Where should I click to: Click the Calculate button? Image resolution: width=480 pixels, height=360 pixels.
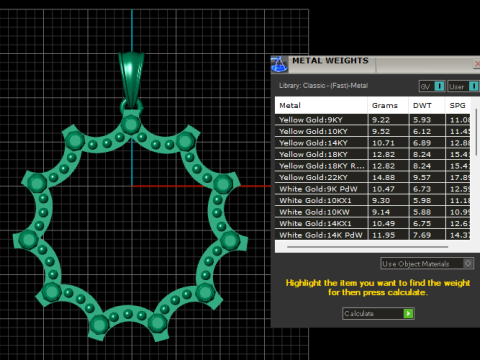(x=378, y=313)
